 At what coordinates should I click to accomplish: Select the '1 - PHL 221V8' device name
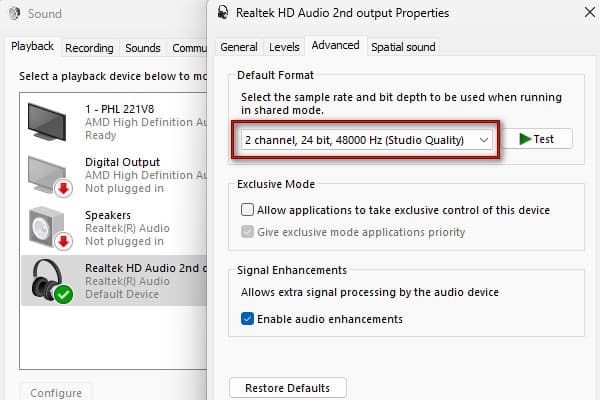point(119,109)
